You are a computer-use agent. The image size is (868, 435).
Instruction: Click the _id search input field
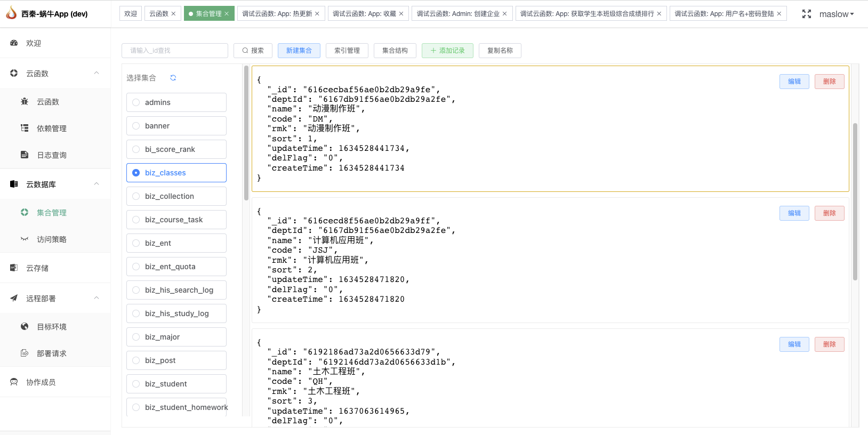click(175, 51)
